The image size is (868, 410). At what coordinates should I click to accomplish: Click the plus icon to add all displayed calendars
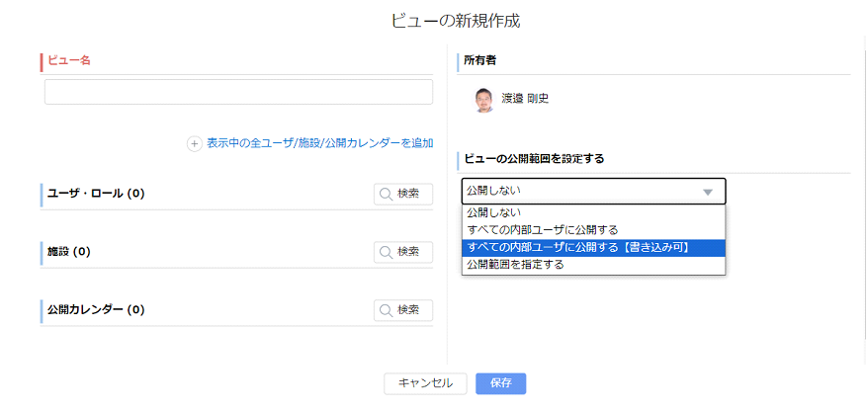click(x=195, y=143)
